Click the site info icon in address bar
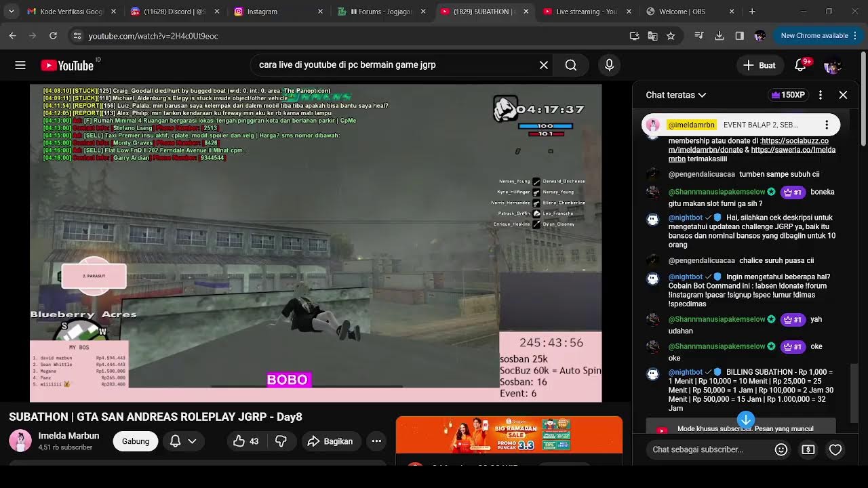This screenshot has width=868, height=488. pyautogui.click(x=77, y=36)
